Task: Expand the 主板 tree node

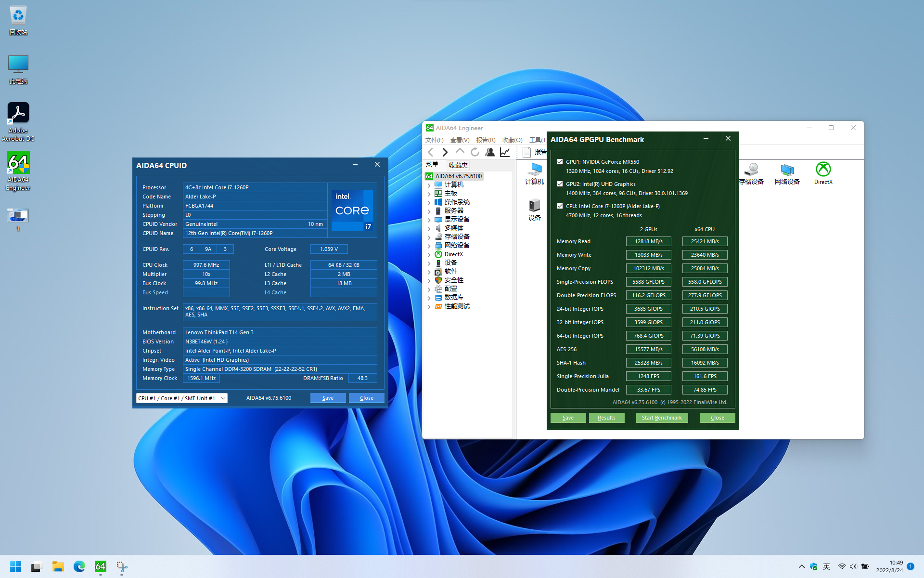Action: (x=429, y=194)
